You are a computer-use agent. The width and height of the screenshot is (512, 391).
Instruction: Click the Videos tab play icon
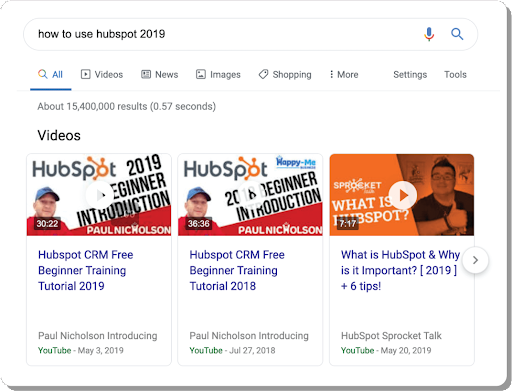coord(85,74)
